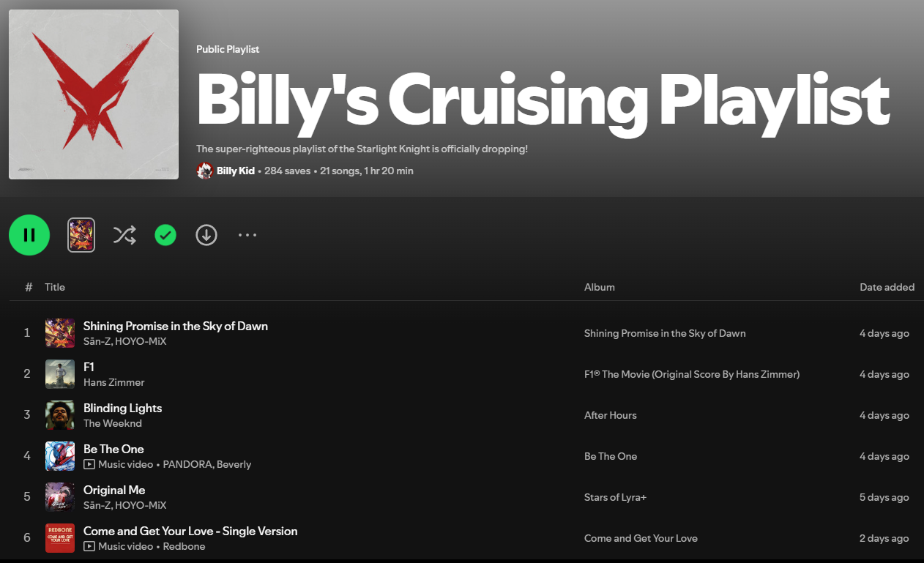Pause playback with the green button
924x563 pixels.
tap(29, 235)
